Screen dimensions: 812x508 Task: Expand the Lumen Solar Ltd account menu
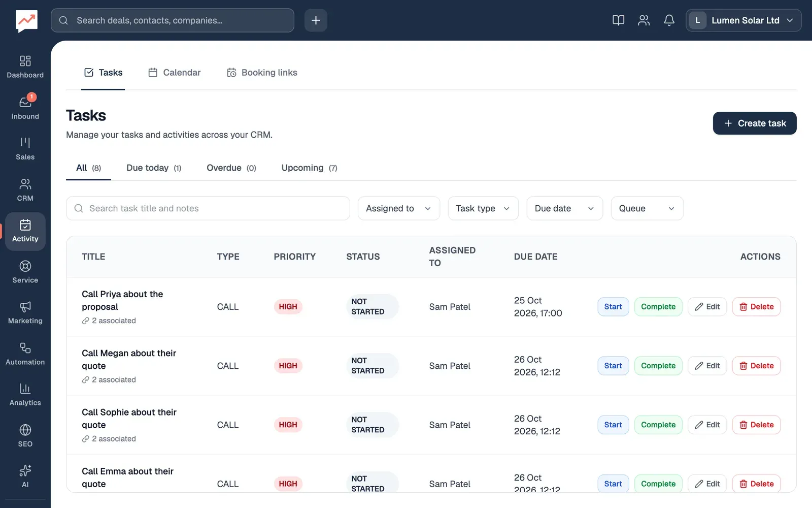point(743,20)
